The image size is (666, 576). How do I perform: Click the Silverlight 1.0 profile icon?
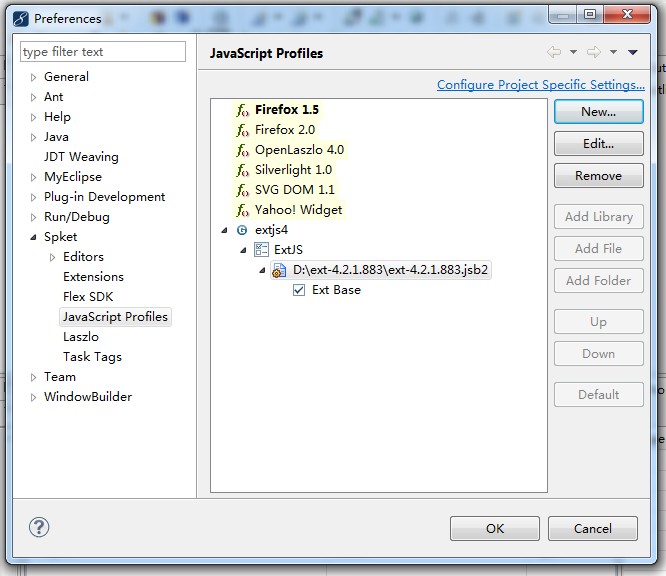click(243, 170)
